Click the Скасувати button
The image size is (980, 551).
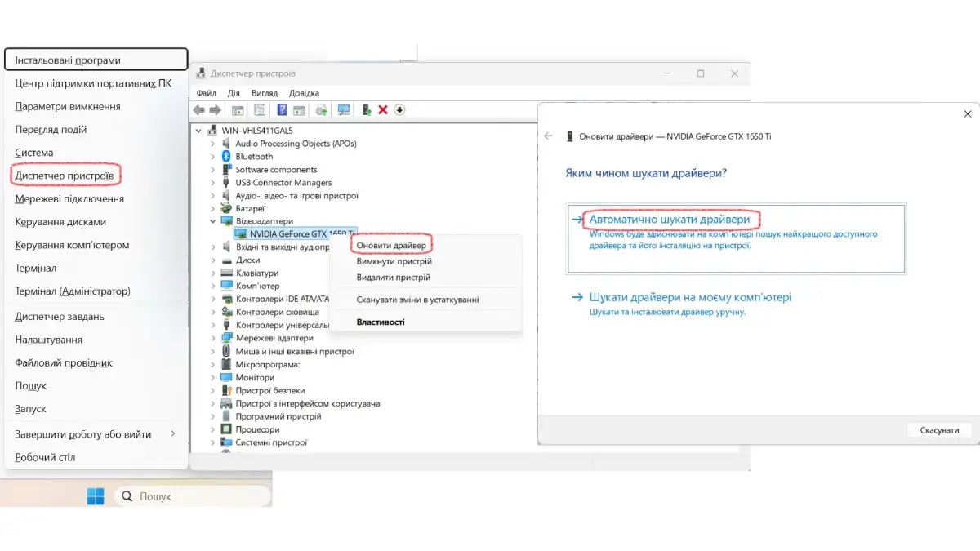click(x=939, y=430)
